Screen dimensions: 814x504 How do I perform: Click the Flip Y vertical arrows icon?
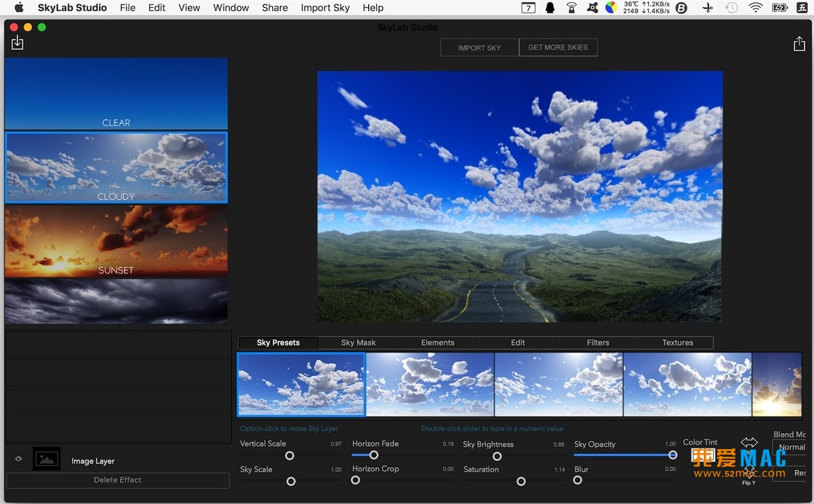749,471
